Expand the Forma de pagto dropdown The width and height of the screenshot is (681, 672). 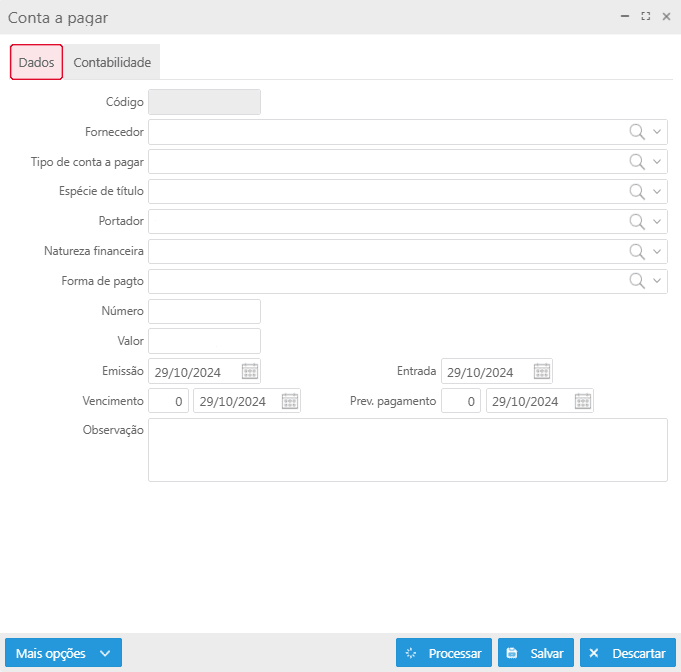657,281
